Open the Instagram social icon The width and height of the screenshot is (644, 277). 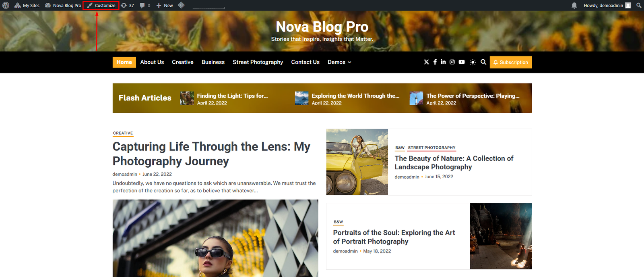pyautogui.click(x=452, y=62)
